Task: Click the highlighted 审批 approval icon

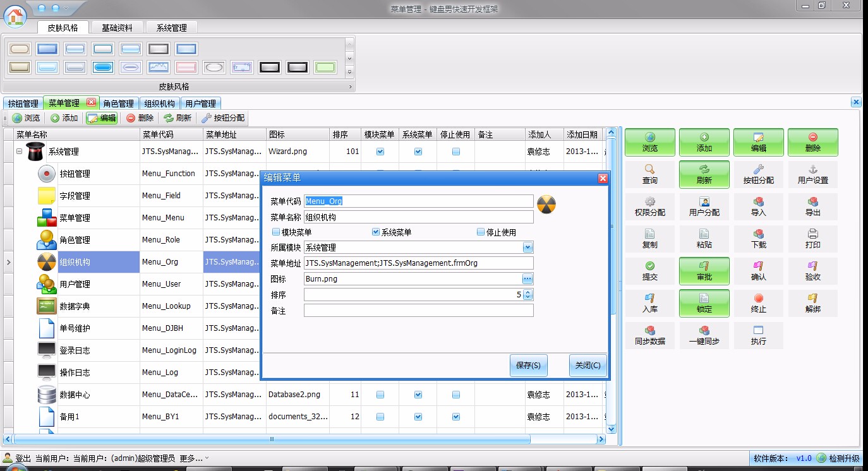Action: (x=704, y=271)
